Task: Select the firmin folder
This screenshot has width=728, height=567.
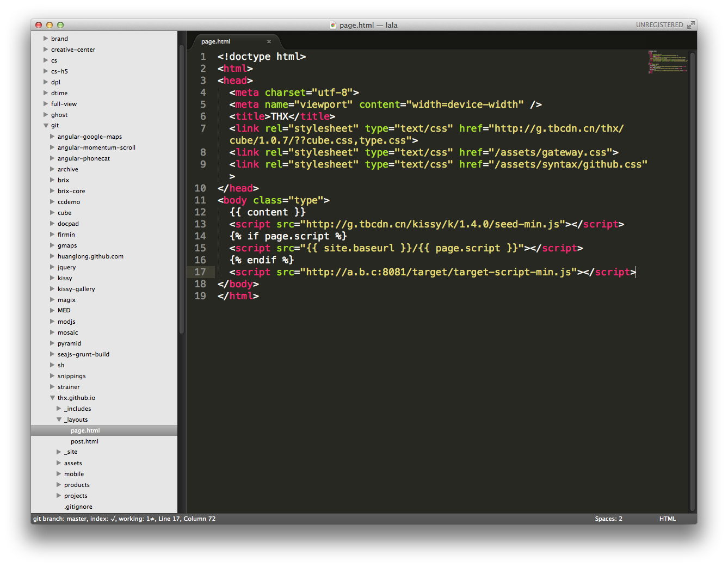Action: (x=66, y=235)
